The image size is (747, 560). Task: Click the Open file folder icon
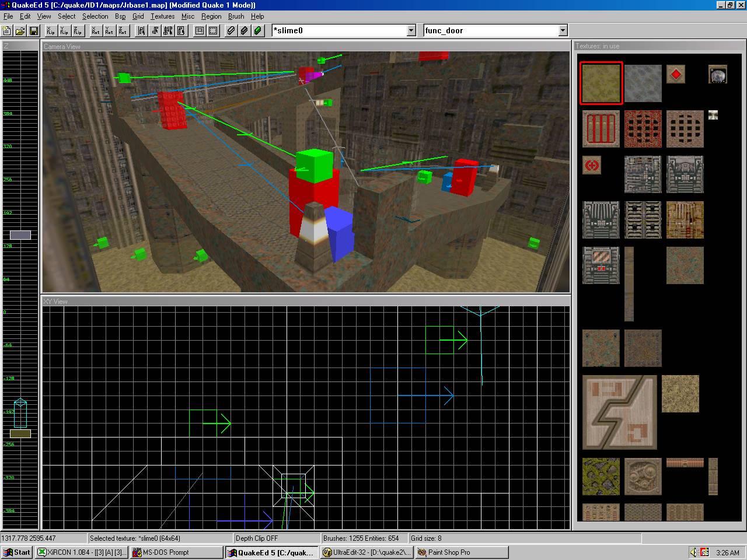click(20, 31)
